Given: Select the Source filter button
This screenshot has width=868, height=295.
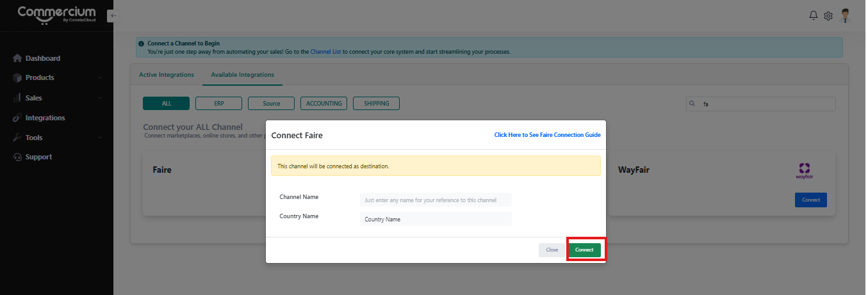Looking at the screenshot, I should pyautogui.click(x=271, y=104).
